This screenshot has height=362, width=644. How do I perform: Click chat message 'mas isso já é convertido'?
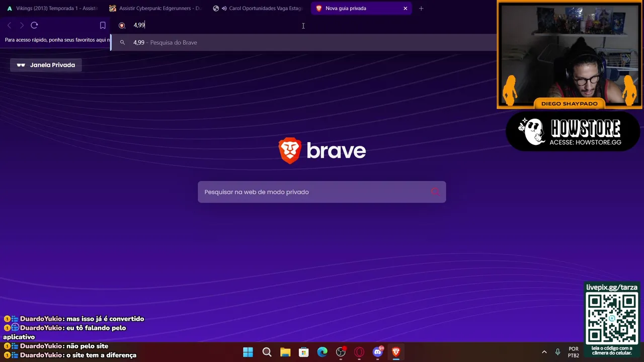pos(105,319)
